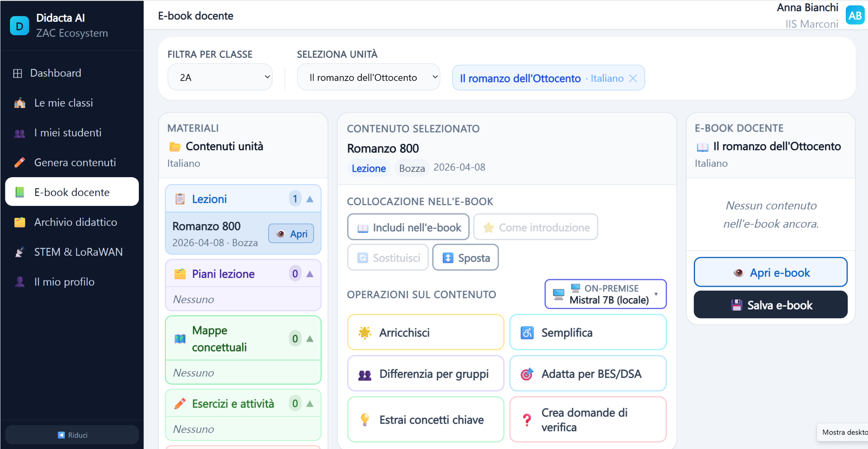This screenshot has width=868, height=449.
Task: Open the Dashboard sidebar item
Action: [72, 73]
